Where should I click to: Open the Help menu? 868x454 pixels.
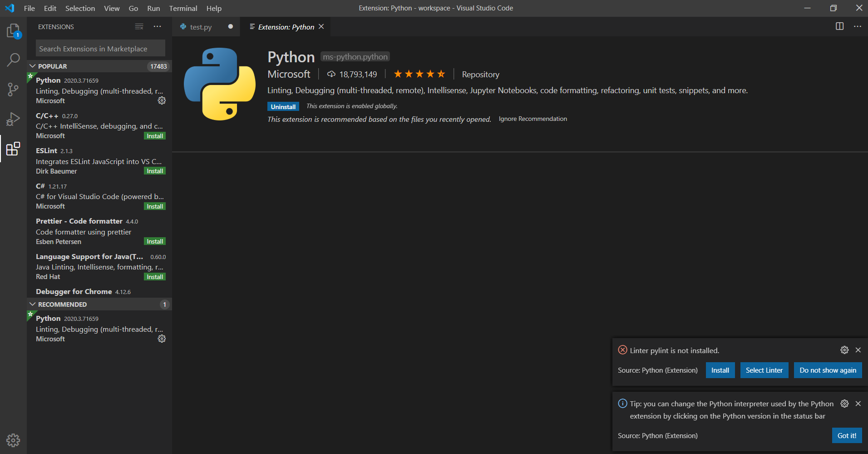click(214, 8)
